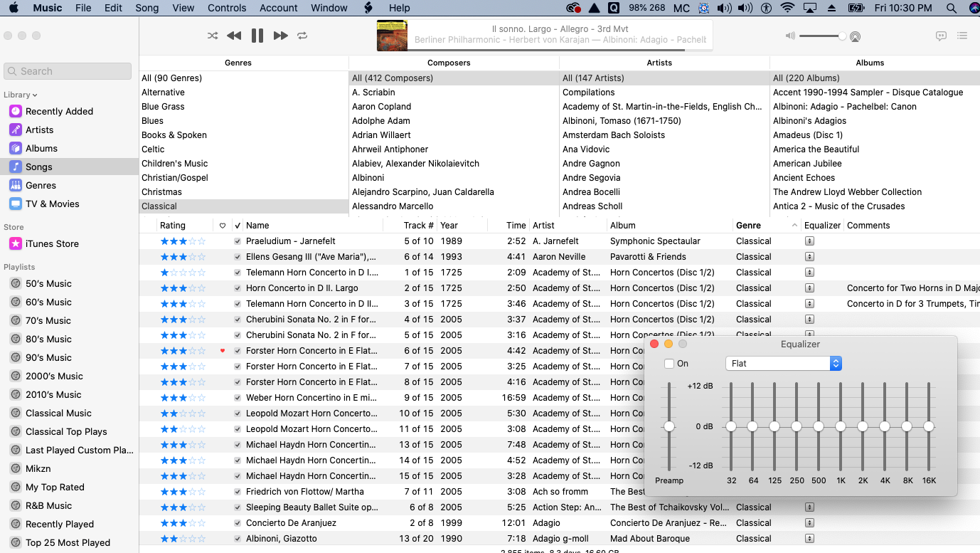Click the Preamp slider in the Equalizer
This screenshot has width=980, height=553.
coord(669,426)
